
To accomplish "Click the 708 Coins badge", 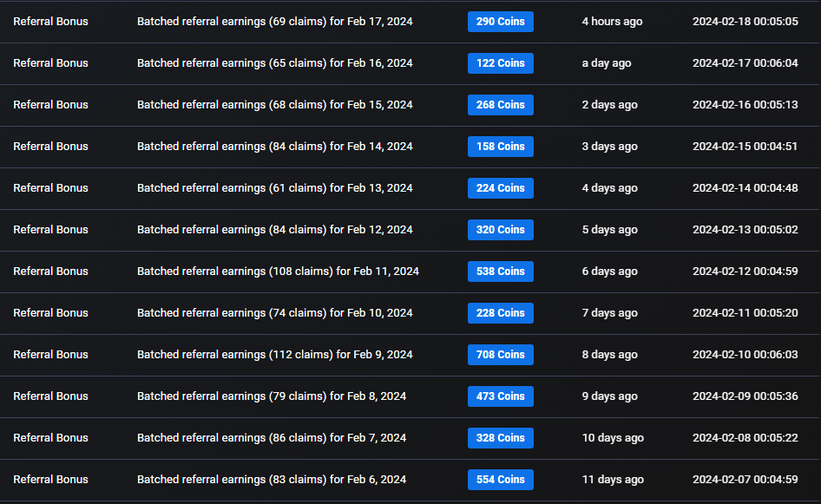I will (501, 354).
